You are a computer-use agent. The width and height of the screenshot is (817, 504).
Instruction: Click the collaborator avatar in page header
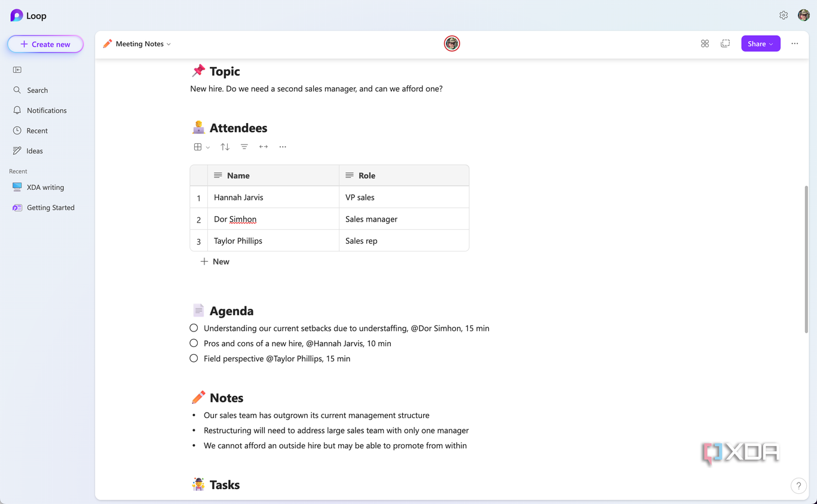pos(452,44)
